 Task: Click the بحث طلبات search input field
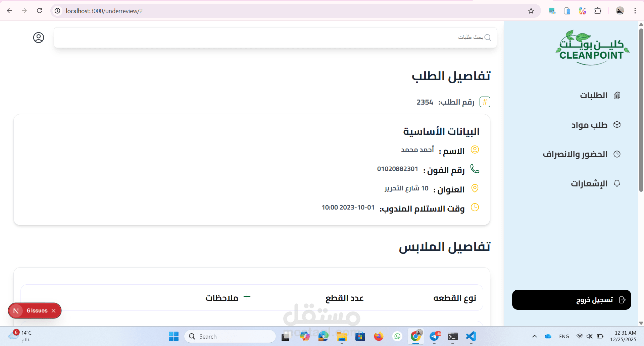275,38
